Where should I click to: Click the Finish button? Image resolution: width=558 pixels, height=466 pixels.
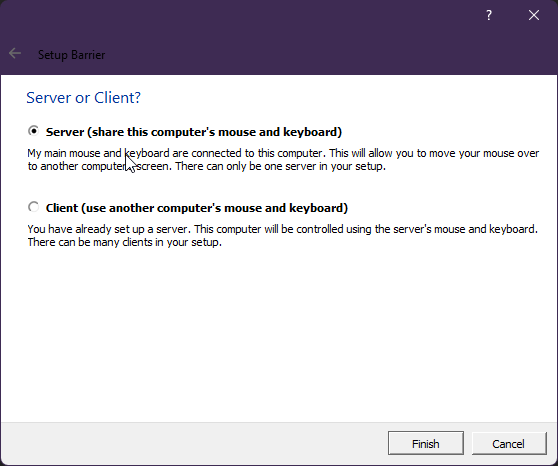[x=426, y=443]
